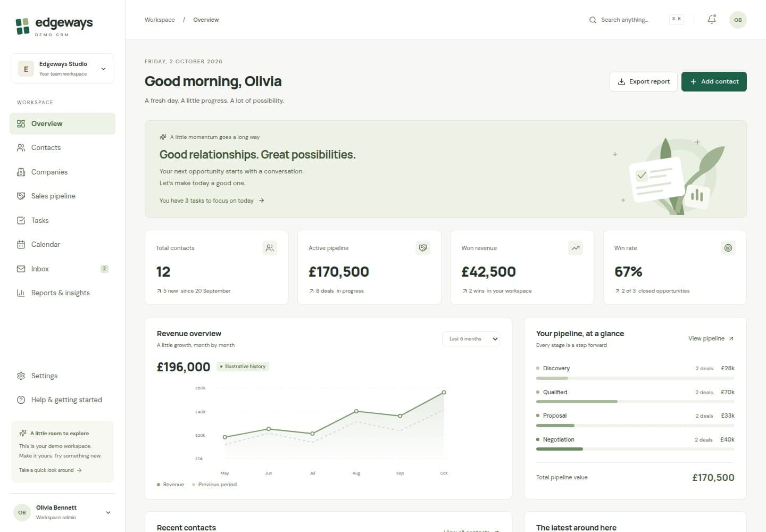The width and height of the screenshot is (766, 532).
Task: Click the edgeways logo icon
Action: [x=22, y=26]
